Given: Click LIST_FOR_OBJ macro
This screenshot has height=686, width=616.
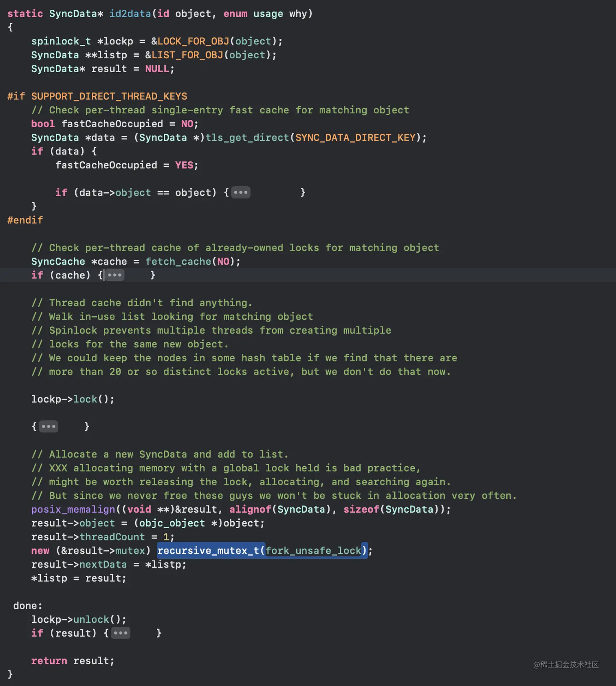Looking at the screenshot, I should coord(187,55).
